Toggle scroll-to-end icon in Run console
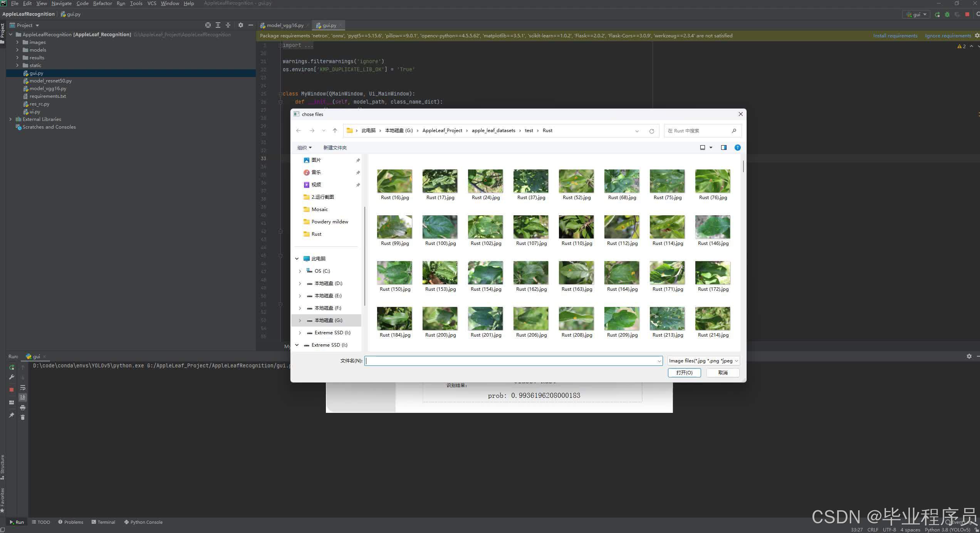The height and width of the screenshot is (533, 980). [x=23, y=397]
